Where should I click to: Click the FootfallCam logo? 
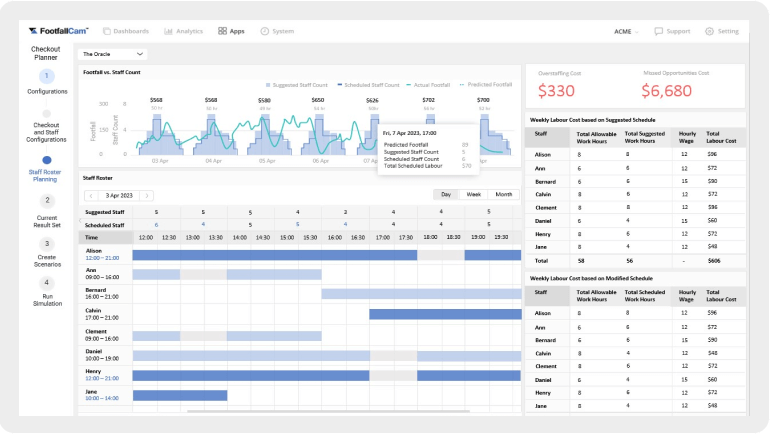[x=58, y=31]
